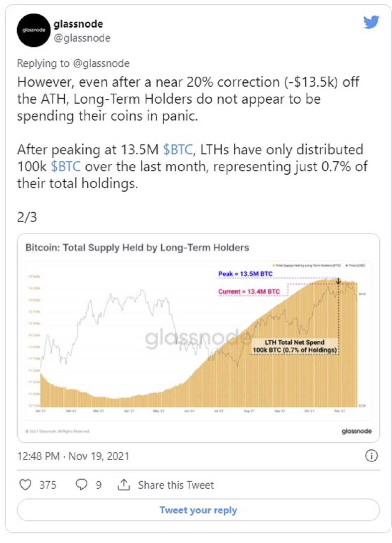Open replies via the speech bubble icon

point(81,485)
